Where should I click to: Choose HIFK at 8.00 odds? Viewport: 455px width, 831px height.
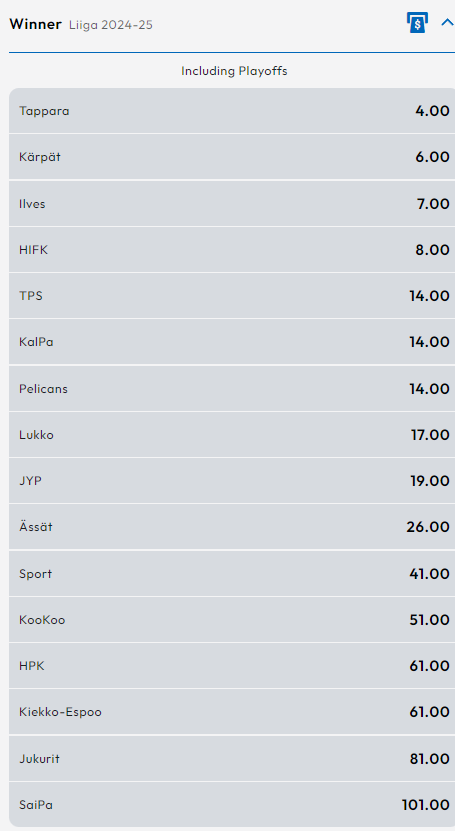click(232, 250)
